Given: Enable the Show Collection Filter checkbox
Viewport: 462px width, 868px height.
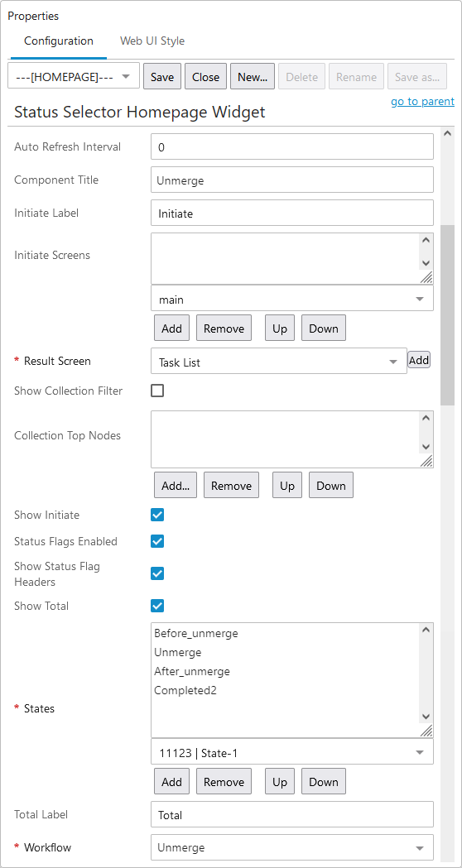Looking at the screenshot, I should point(157,391).
